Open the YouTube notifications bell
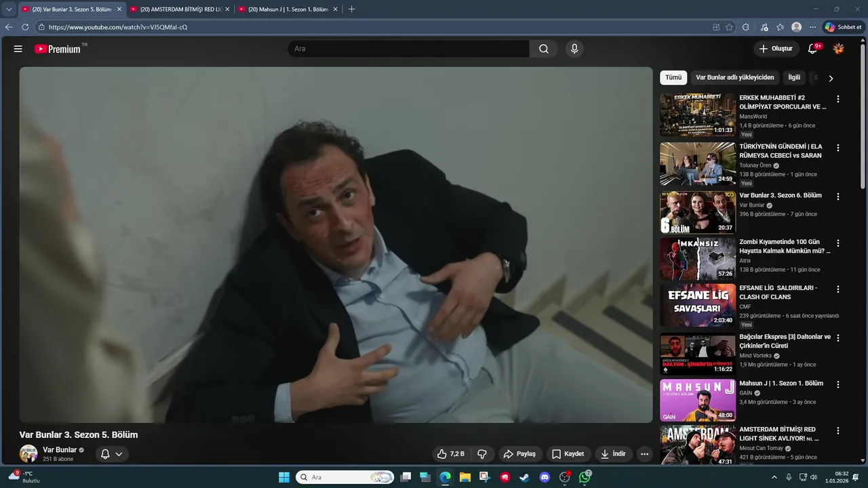868x488 pixels. coord(813,49)
